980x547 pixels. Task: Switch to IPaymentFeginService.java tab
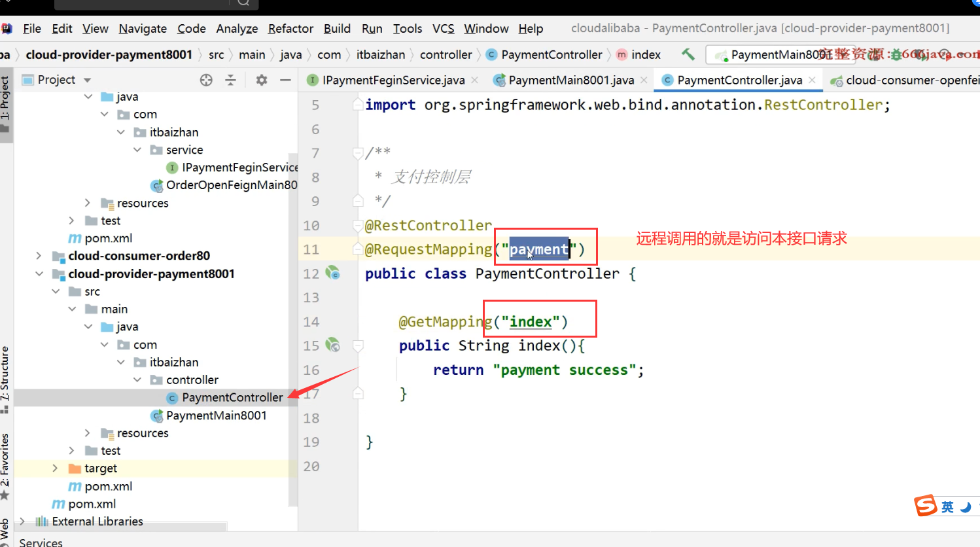point(393,80)
